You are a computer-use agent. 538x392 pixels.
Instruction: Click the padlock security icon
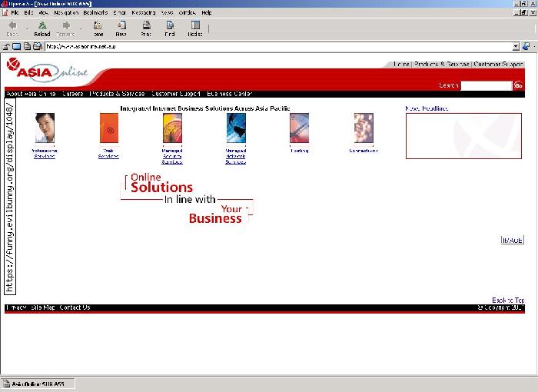6,46
